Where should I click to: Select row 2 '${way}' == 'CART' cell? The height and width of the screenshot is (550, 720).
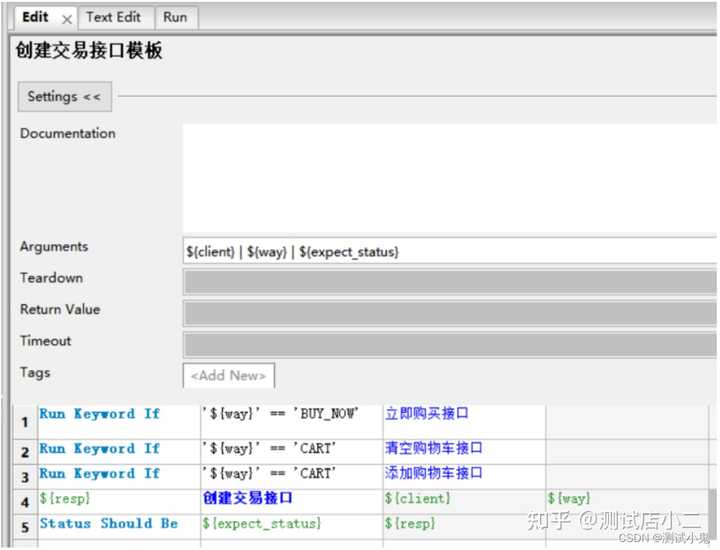(x=292, y=452)
